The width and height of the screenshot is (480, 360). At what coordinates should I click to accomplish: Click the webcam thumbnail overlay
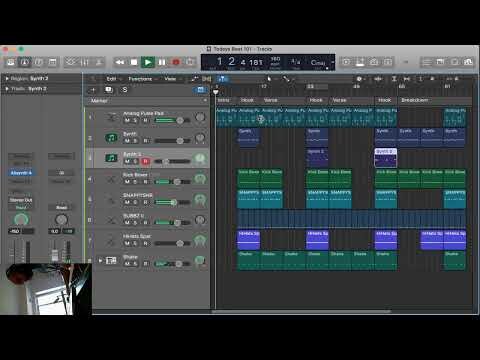(46, 289)
